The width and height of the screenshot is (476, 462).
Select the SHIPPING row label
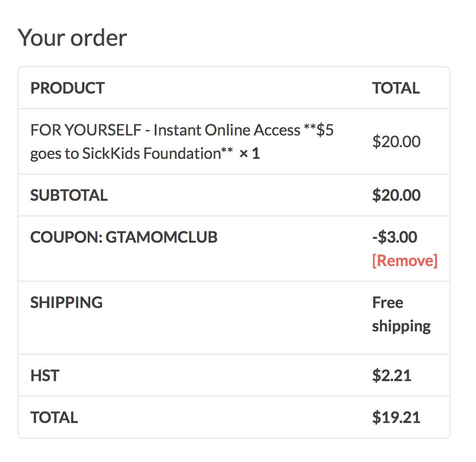click(66, 303)
